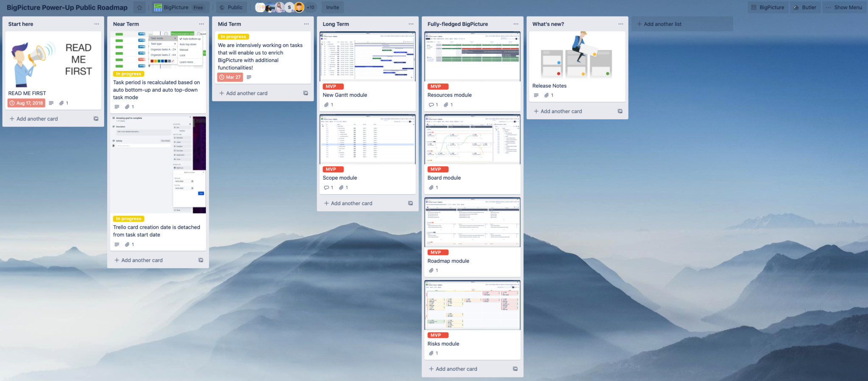
Task: Open list actions for Fully-fledged BigPicture
Action: click(x=516, y=24)
